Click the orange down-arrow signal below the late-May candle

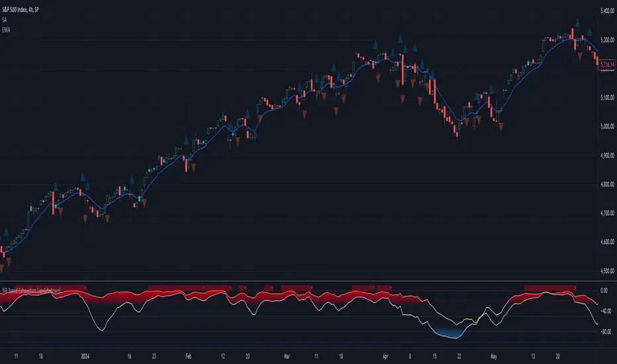[x=580, y=57]
